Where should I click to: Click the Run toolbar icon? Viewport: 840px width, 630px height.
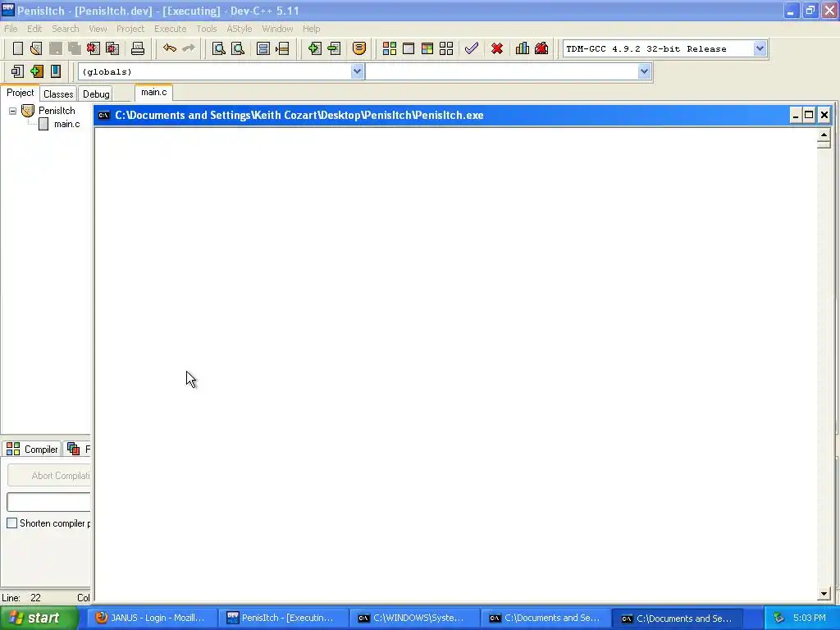pyautogui.click(x=409, y=48)
